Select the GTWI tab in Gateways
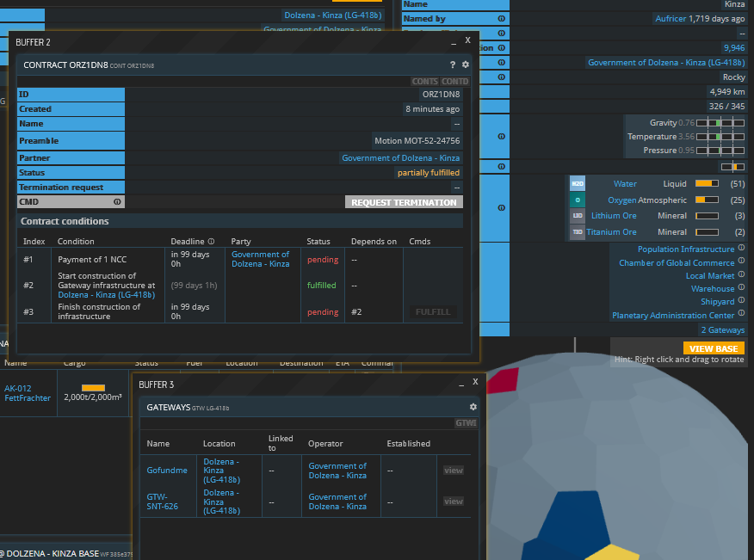This screenshot has width=754, height=560. pyautogui.click(x=466, y=423)
